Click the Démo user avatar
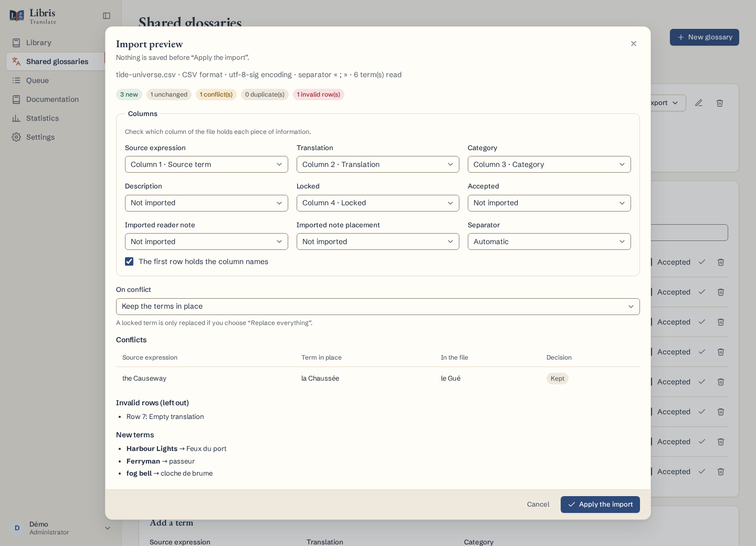756x546 pixels. click(17, 528)
